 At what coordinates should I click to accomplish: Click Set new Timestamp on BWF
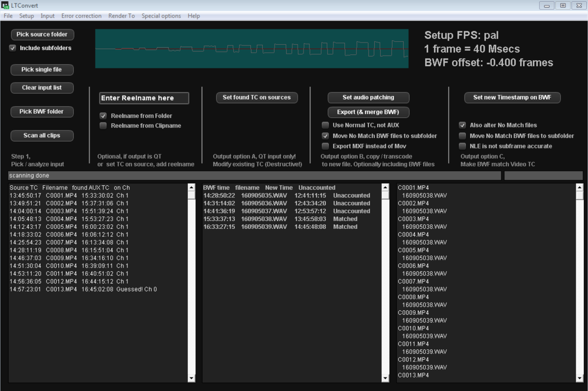512,97
